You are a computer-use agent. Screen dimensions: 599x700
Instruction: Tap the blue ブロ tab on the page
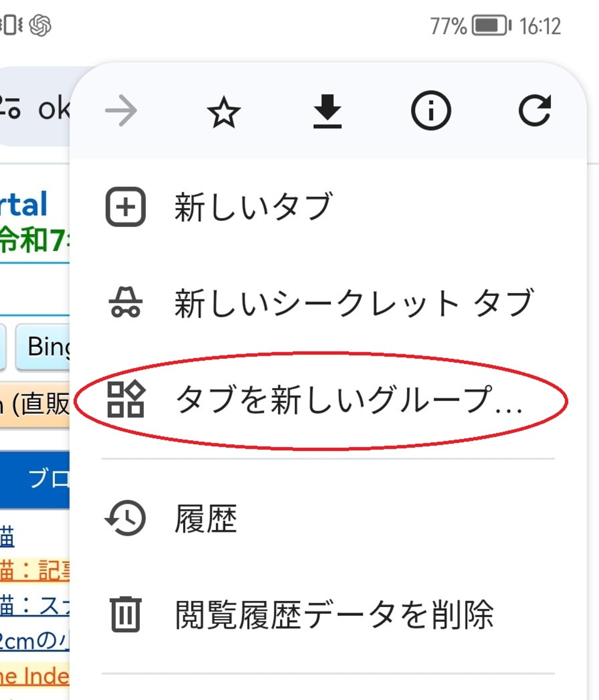pyautogui.click(x=46, y=480)
